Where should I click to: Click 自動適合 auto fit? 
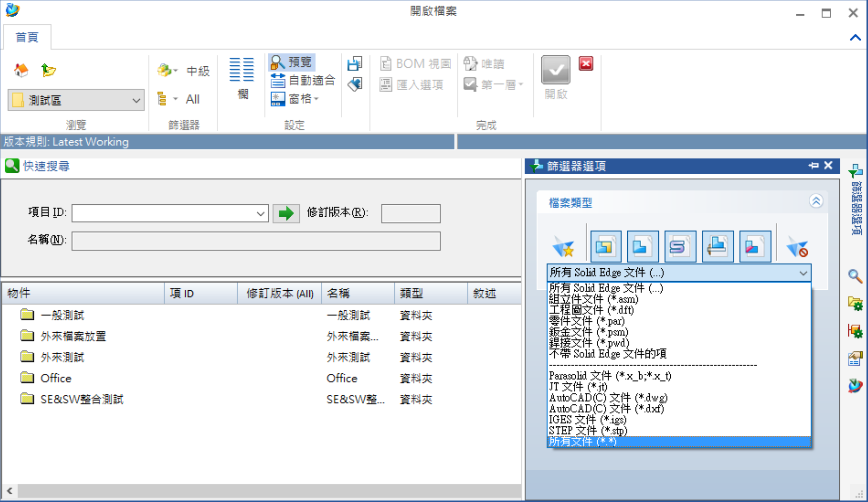coord(302,81)
